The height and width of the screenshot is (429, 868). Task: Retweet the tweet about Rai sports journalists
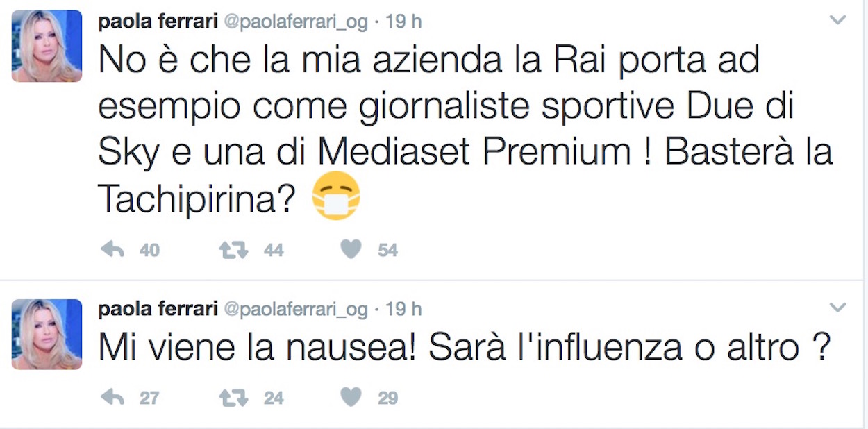click(233, 250)
